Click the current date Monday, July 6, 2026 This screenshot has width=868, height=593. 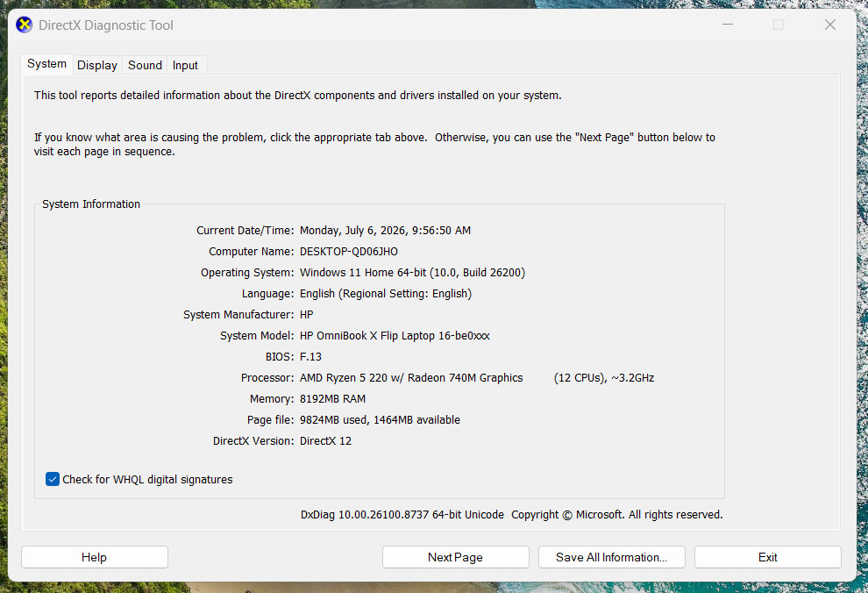(385, 231)
